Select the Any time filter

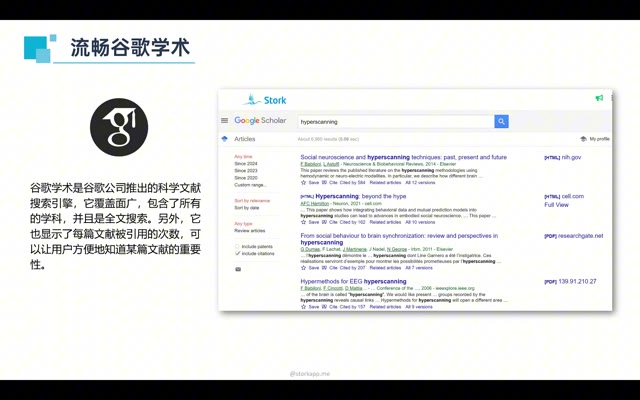[243, 157]
